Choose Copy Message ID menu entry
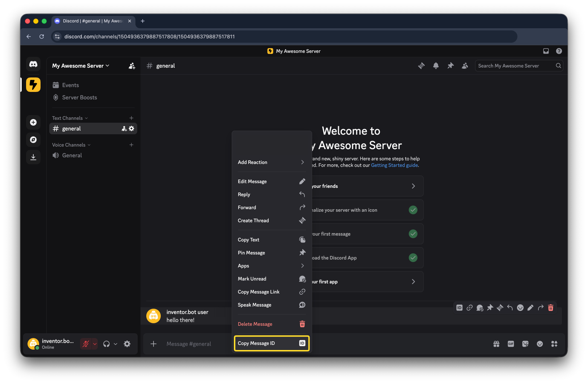588x384 pixels. [x=272, y=343]
